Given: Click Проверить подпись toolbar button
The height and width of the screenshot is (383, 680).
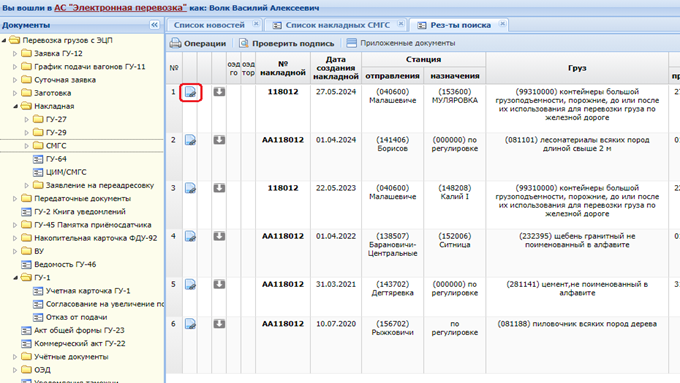Looking at the screenshot, I should [287, 43].
